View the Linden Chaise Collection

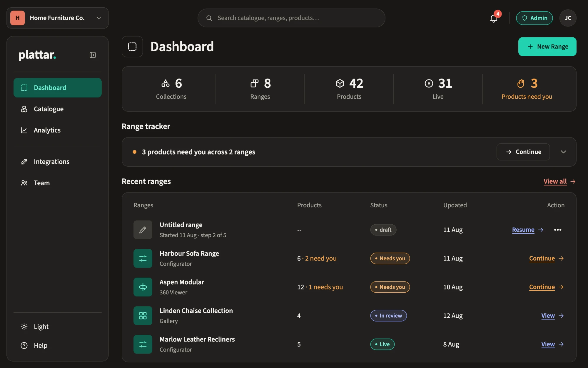tap(548, 316)
